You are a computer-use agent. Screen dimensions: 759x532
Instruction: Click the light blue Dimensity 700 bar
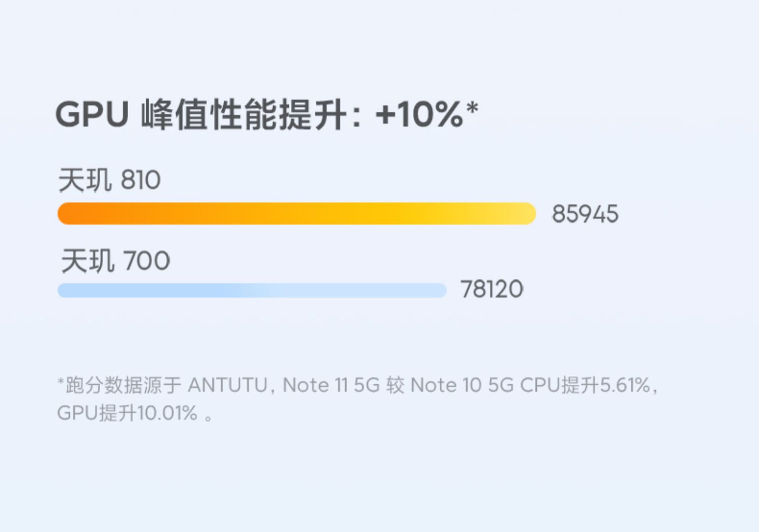coord(252,290)
